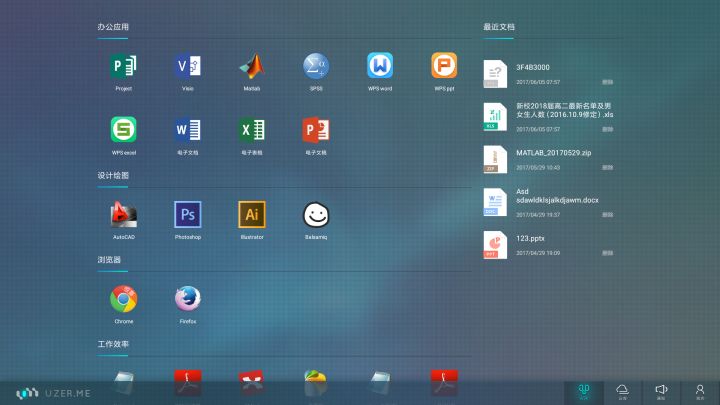
Task: Click 删除 on the Asd docx row
Action: 608,215
